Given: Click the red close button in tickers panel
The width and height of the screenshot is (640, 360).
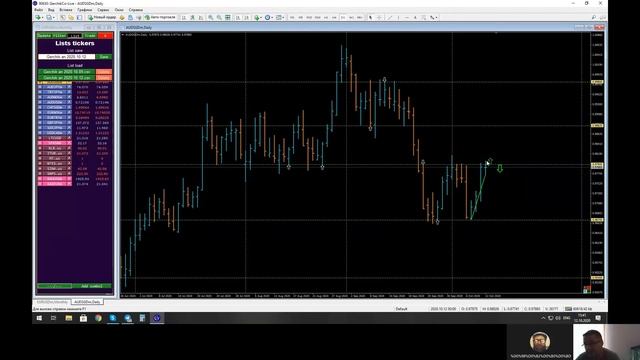Looking at the screenshot, I should (105, 36).
